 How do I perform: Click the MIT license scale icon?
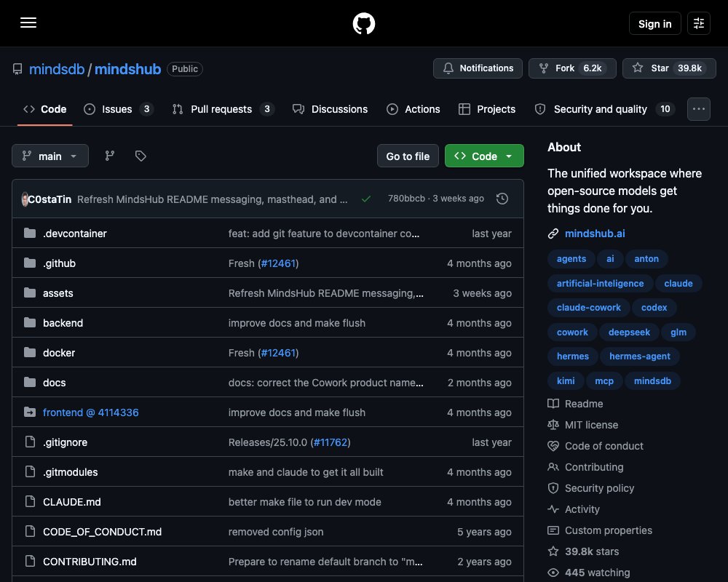pos(553,425)
